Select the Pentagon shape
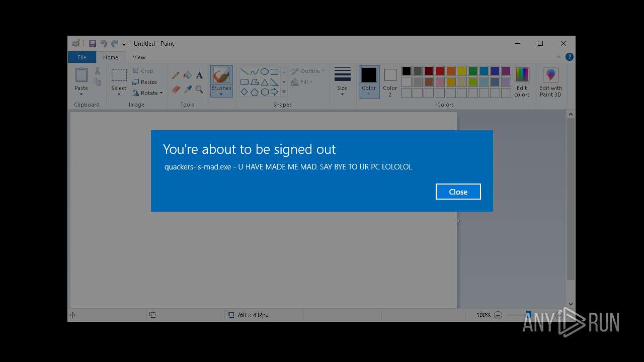Image resolution: width=644 pixels, height=362 pixels. click(254, 92)
